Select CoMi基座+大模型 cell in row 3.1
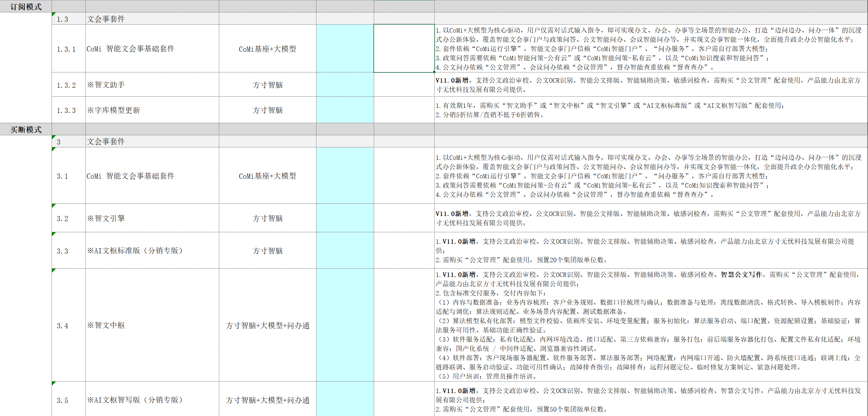The image size is (868, 416). 268,176
